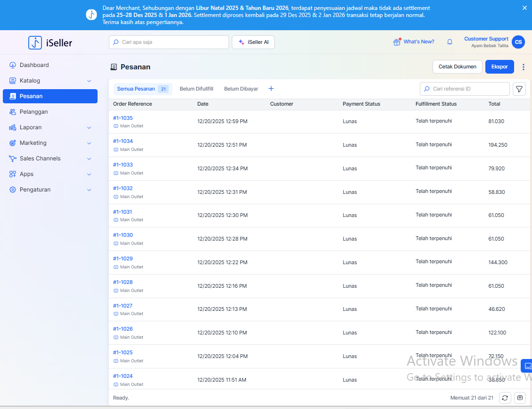Click the notification bell icon
This screenshot has height=409, width=532.
coord(450,42)
